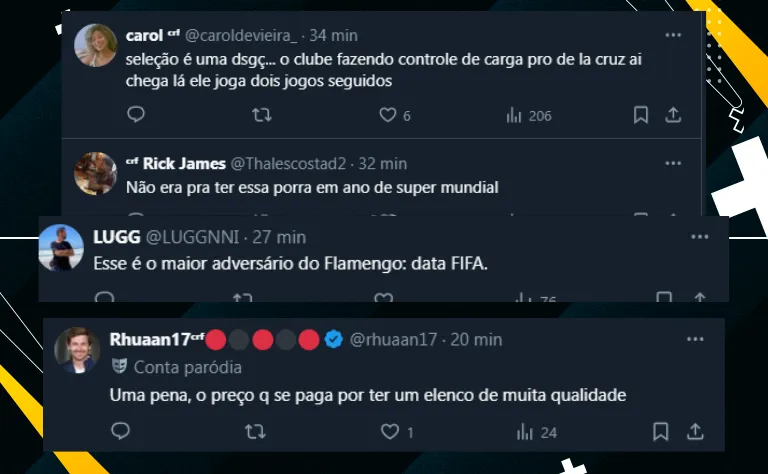Share carol's tweet

point(673,115)
